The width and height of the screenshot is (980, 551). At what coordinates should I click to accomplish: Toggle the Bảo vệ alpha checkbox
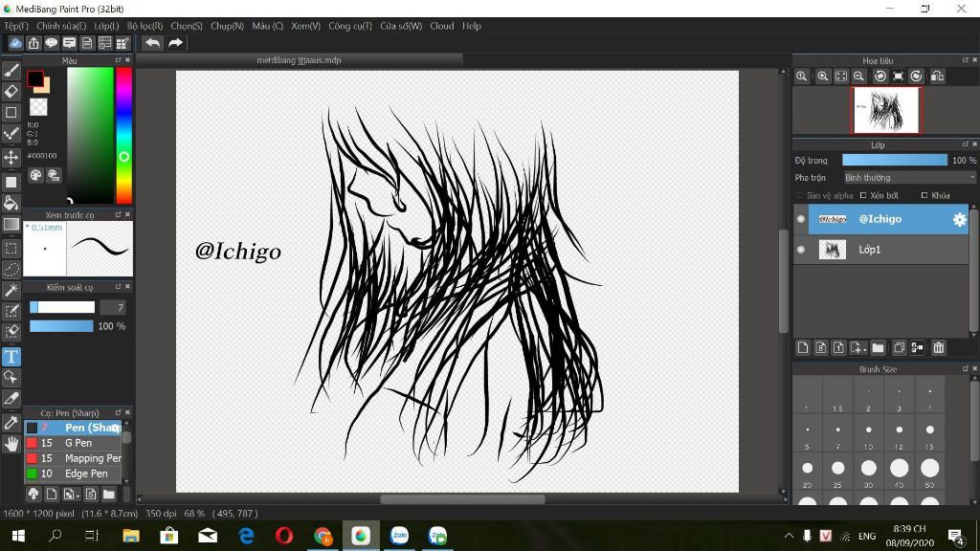[799, 195]
